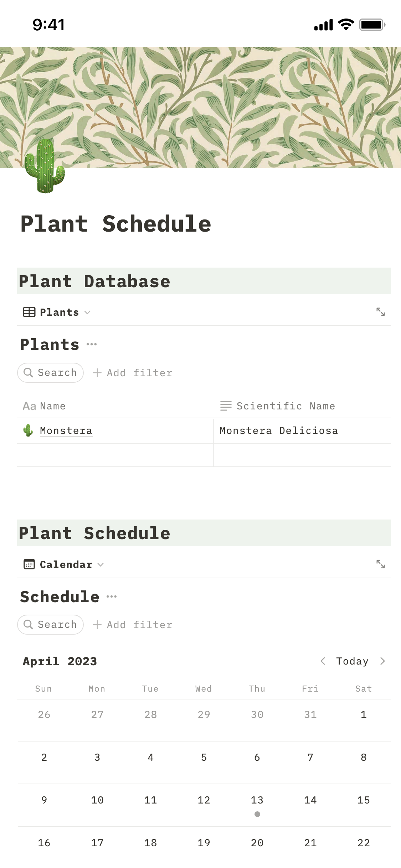
Task: Open the expand arrows for the Plants database
Action: pos(381,312)
